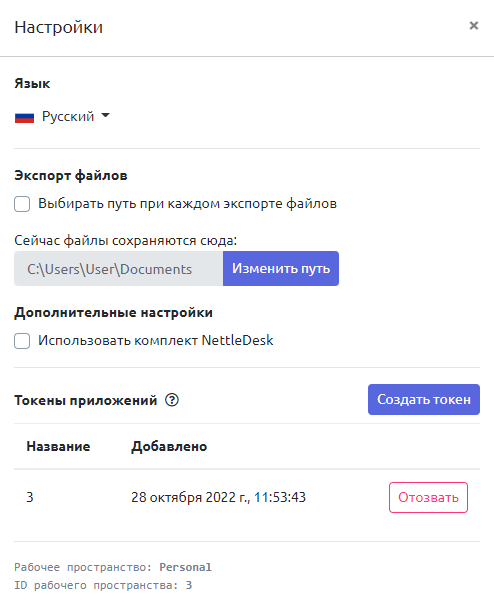The height and width of the screenshot is (608, 494).
Task: Click the help question mark beside Токены приложений
Action: (172, 400)
